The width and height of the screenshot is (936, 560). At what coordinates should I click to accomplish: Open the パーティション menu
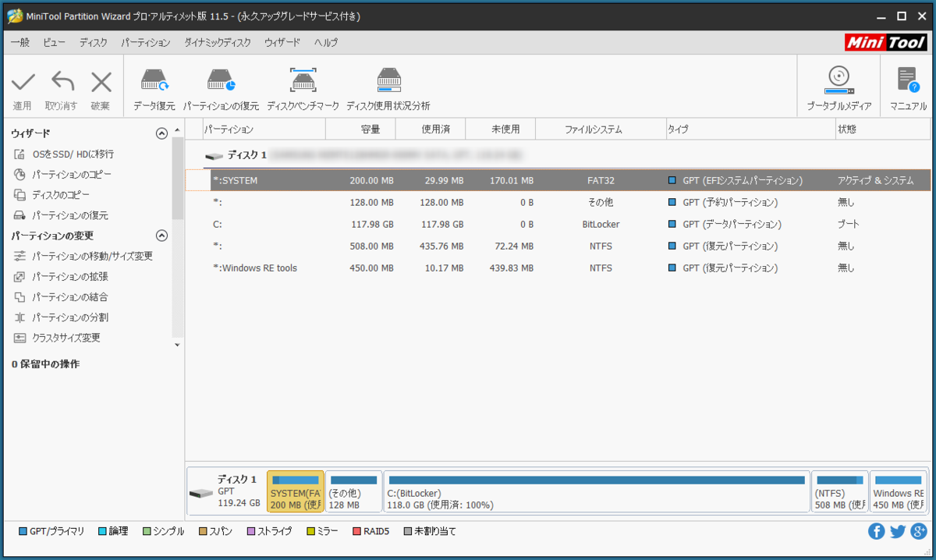coord(146,43)
